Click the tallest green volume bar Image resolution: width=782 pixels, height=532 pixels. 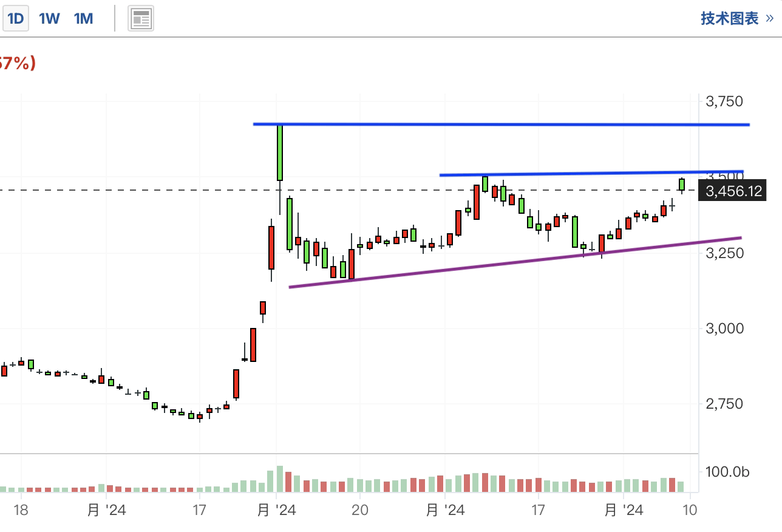[280, 479]
